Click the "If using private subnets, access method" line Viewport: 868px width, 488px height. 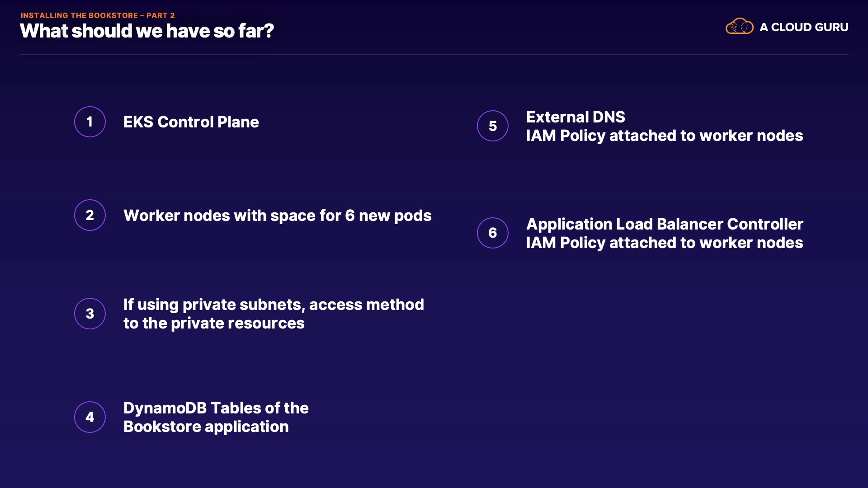click(x=274, y=305)
